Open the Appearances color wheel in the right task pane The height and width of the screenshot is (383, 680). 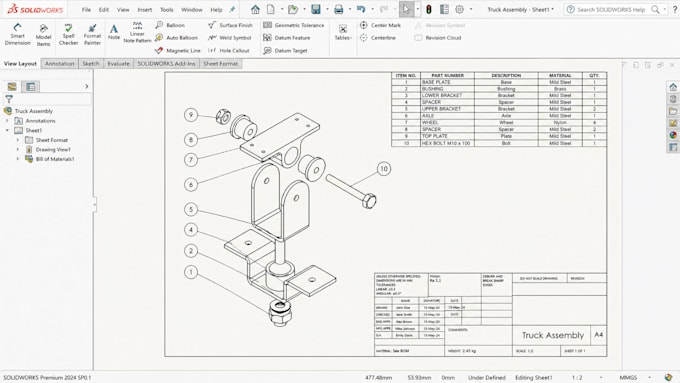click(x=673, y=135)
